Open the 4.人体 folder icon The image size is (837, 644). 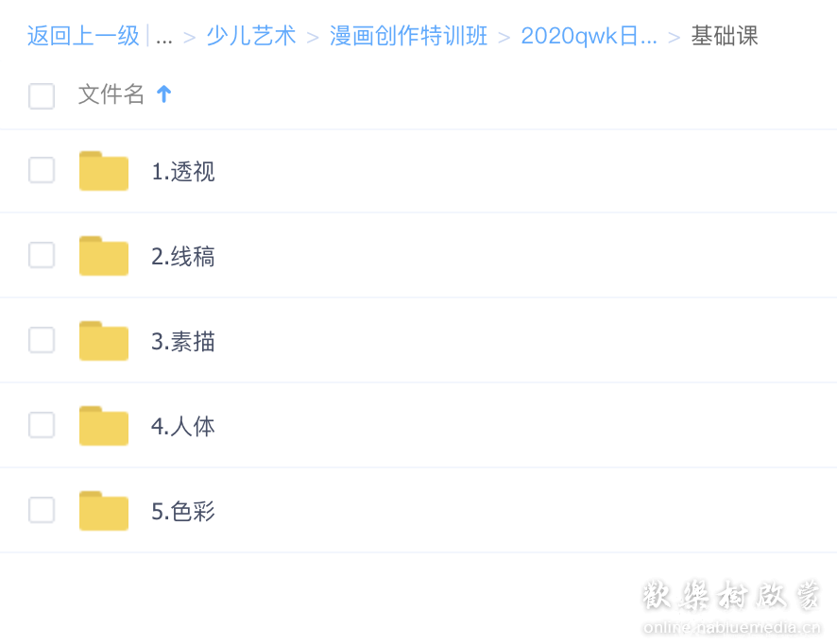tap(104, 426)
